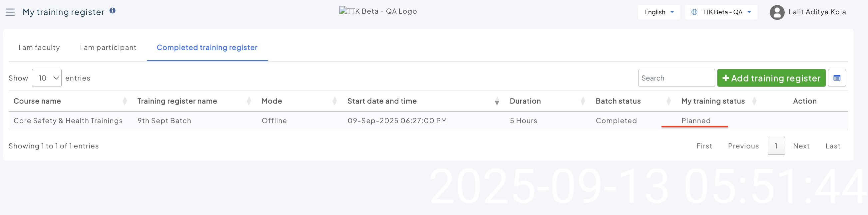The image size is (868, 215).
Task: Select page 1 in pagination
Action: click(776, 146)
